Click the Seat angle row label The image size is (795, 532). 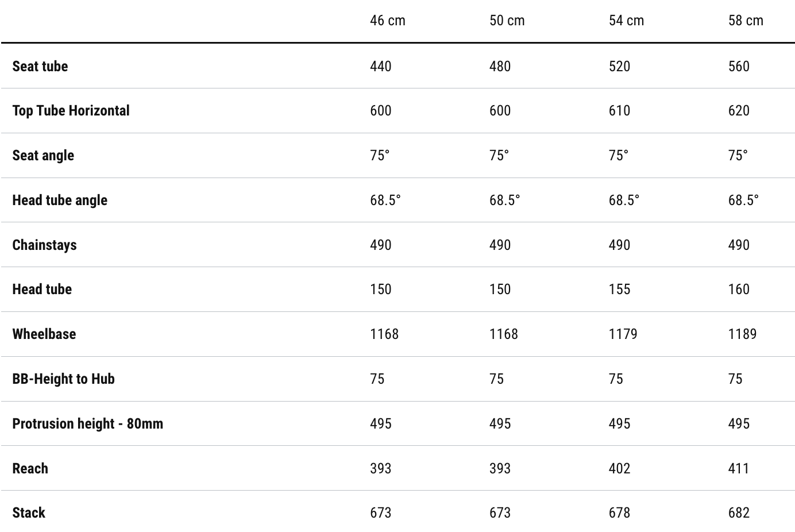tap(43, 155)
